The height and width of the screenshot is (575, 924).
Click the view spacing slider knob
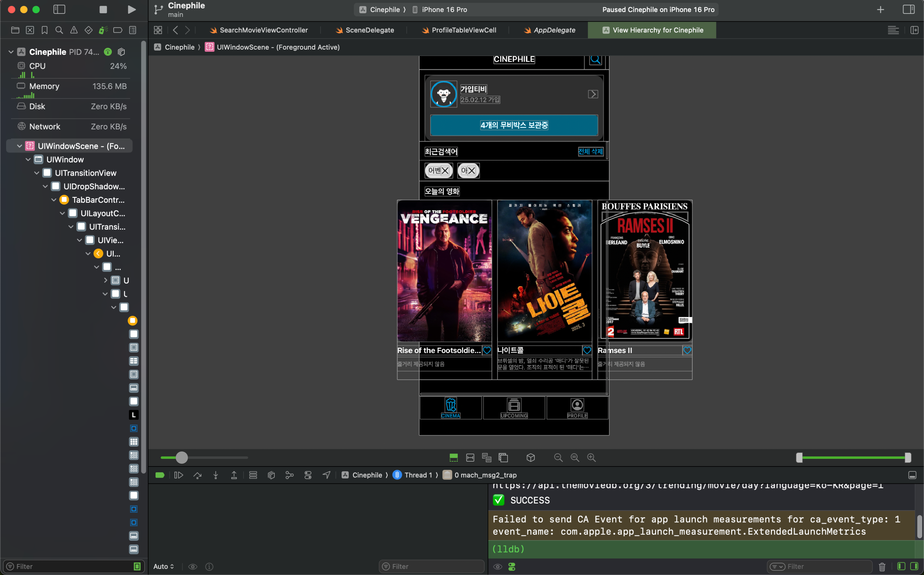[x=182, y=458]
